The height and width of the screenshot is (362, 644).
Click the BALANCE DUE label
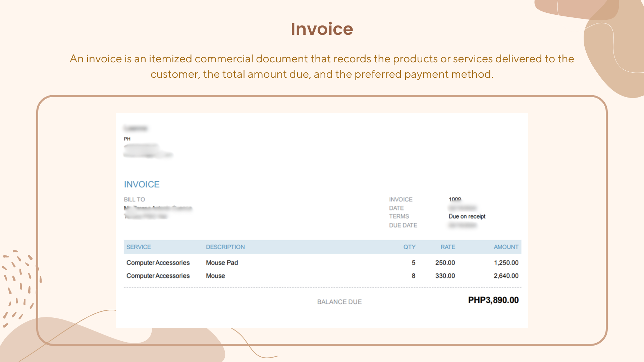pyautogui.click(x=339, y=302)
